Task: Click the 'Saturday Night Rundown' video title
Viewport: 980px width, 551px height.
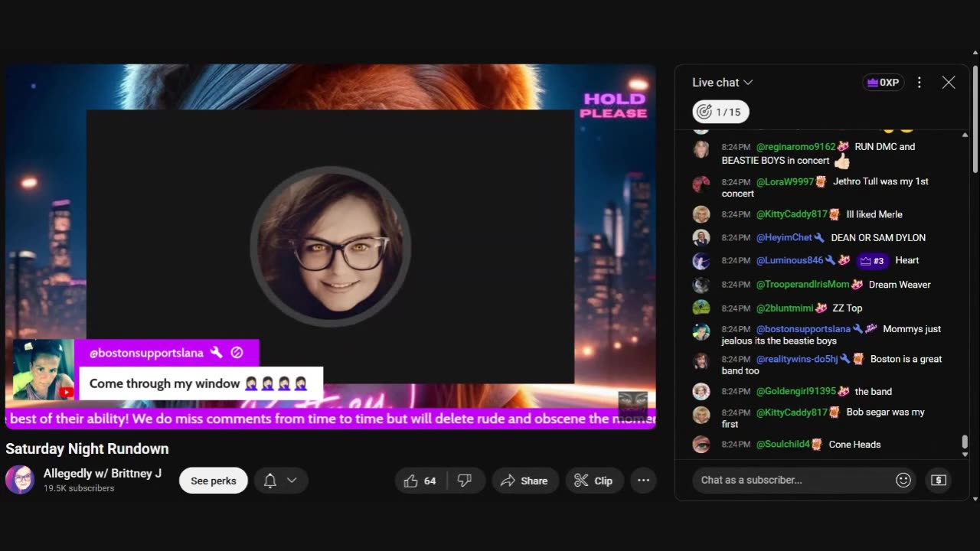Action: coord(87,449)
